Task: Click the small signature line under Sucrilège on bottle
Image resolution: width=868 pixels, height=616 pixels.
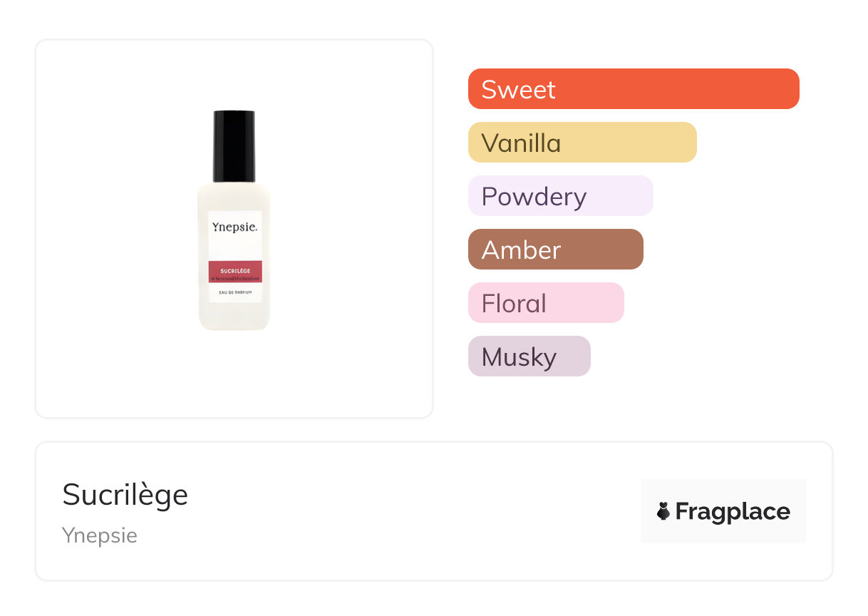Action: (235, 277)
